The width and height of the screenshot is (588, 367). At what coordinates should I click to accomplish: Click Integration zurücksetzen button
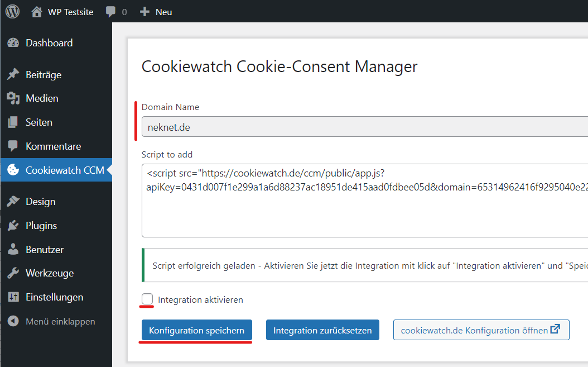pos(322,330)
